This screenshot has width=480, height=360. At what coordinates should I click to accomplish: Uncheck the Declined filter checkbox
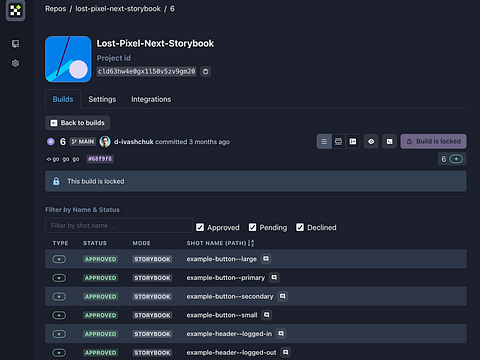(x=300, y=227)
